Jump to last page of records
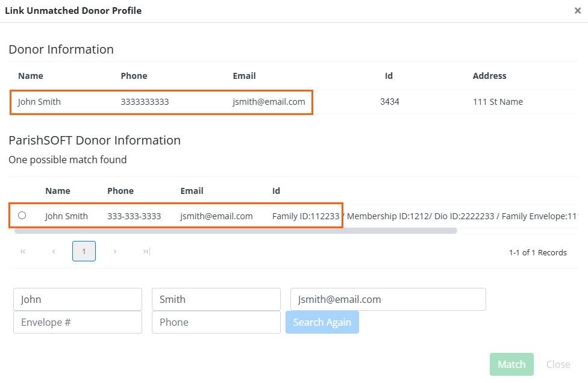Screen dimensions: 588x383 tap(146, 252)
